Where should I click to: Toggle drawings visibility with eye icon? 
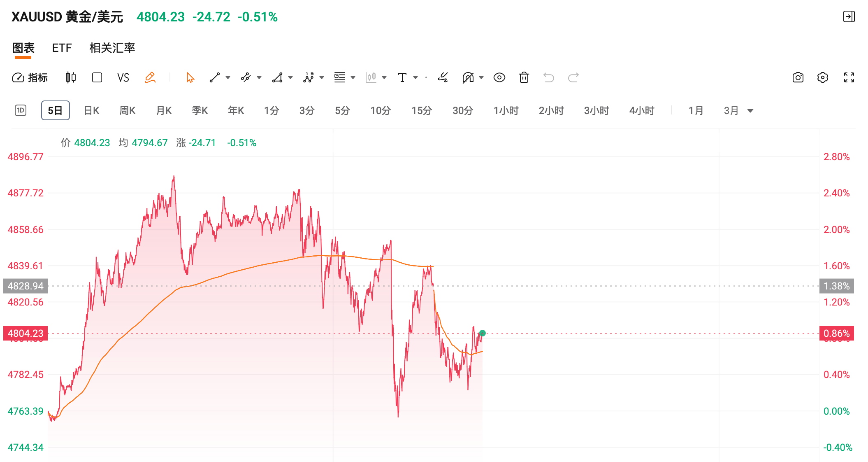pos(499,77)
